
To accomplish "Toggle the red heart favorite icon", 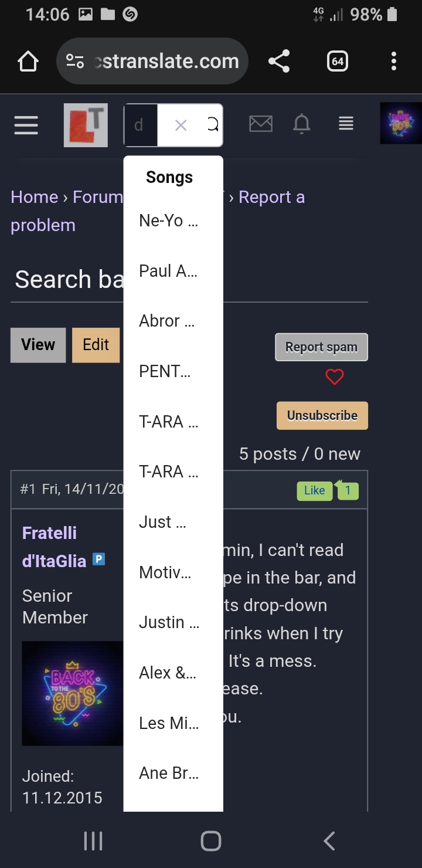I will click(x=335, y=377).
